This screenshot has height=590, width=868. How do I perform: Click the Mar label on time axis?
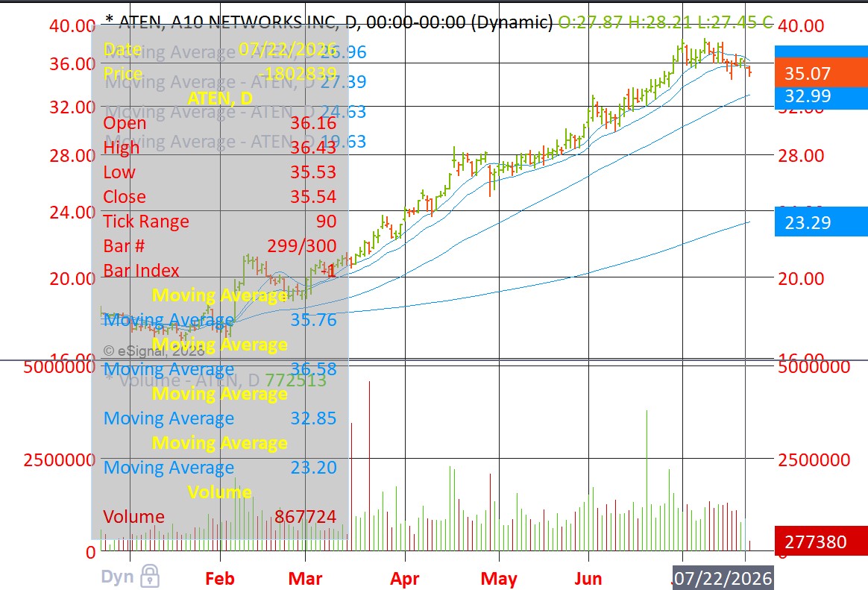(305, 578)
